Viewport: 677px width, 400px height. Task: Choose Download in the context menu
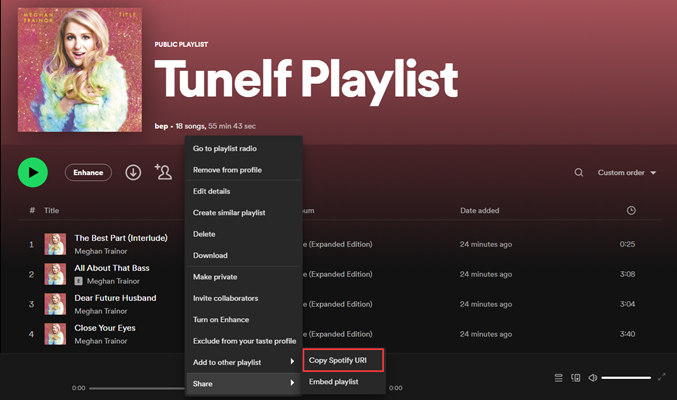tap(243, 255)
